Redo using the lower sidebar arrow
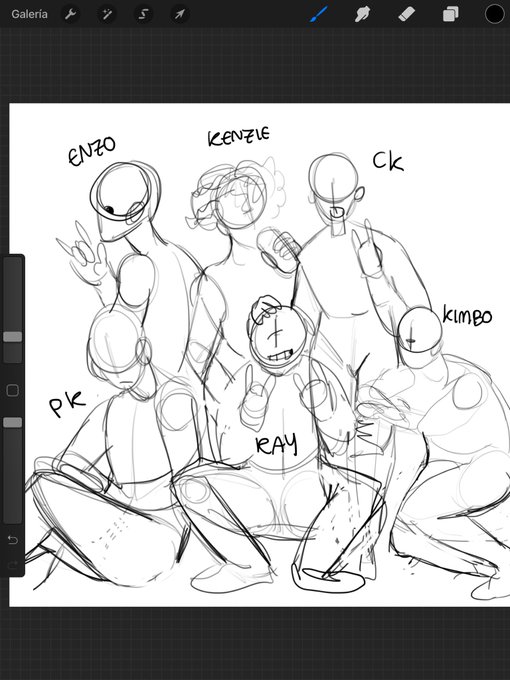 (x=13, y=564)
